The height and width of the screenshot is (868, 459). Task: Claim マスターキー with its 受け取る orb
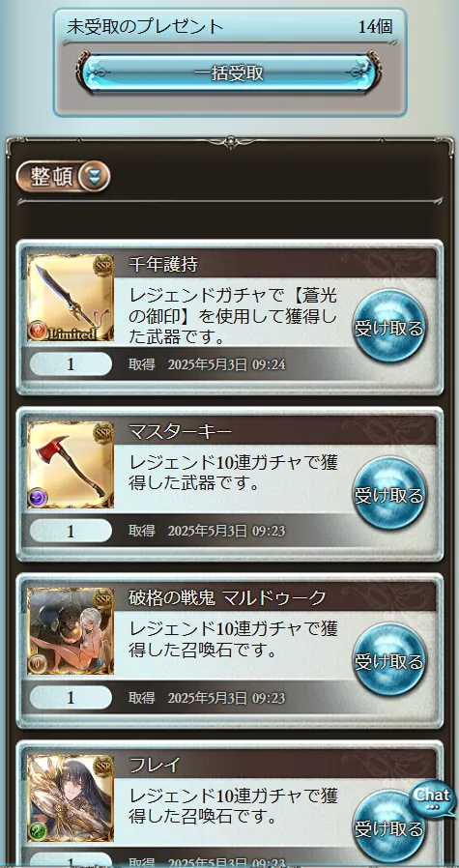click(x=389, y=496)
